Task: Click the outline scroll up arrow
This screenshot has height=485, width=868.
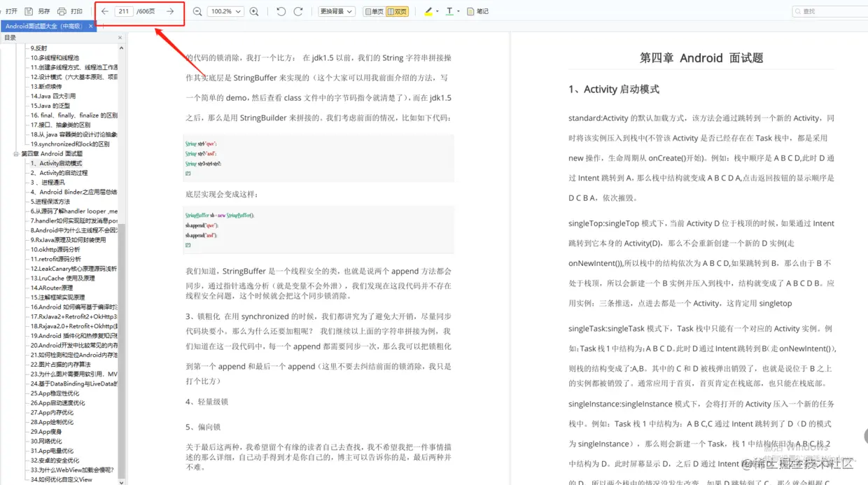Action: tap(121, 48)
